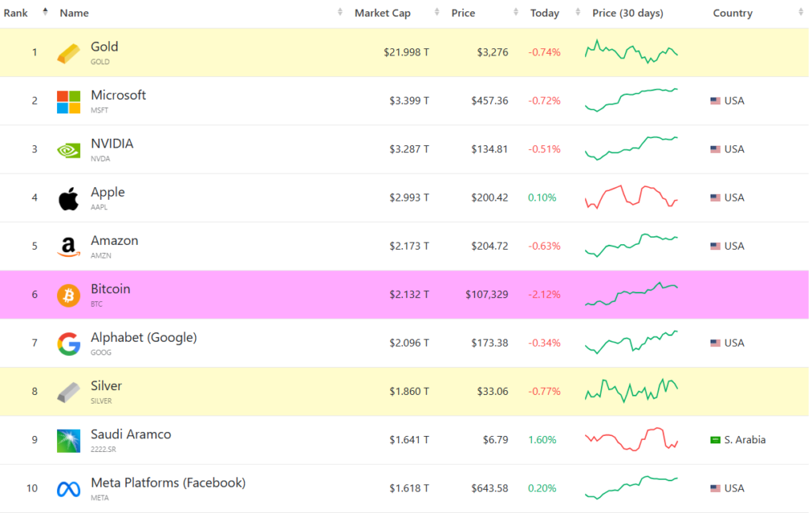Sort by Today using its sort arrows
The width and height of the screenshot is (812, 513).
(x=577, y=12)
